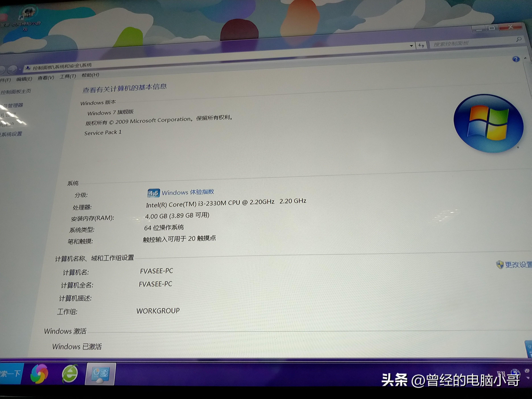532x399 pixels.
Task: Open the 系统设置 sidebar link
Action: 11,134
